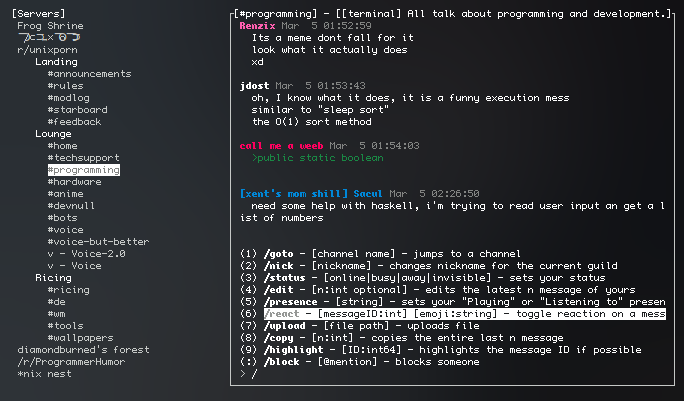Open the #announcements channel

(89, 74)
